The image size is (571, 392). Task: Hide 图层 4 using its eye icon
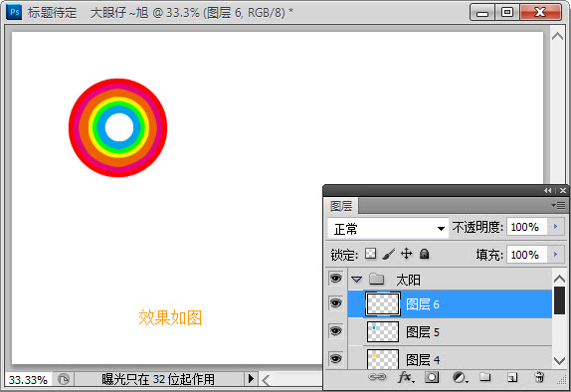click(x=335, y=359)
